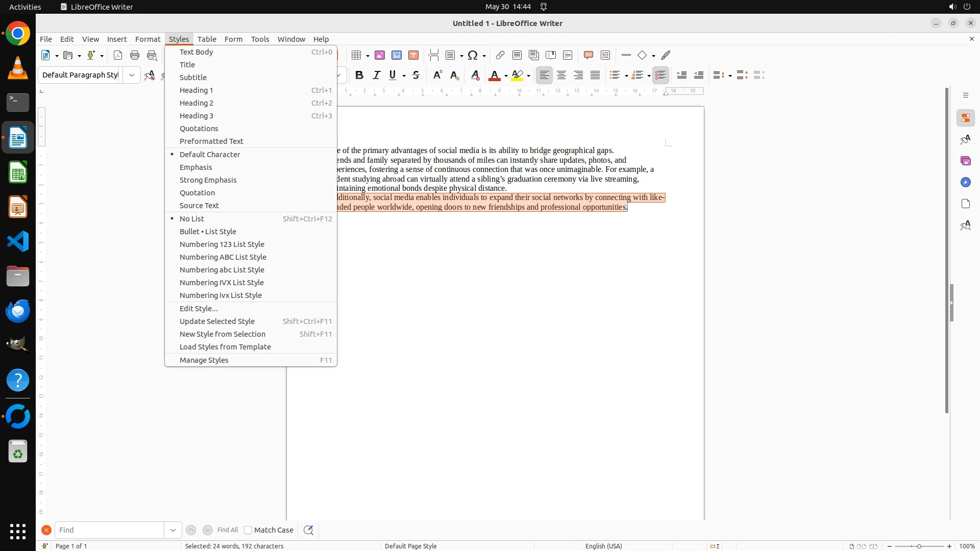Image resolution: width=980 pixels, height=551 pixels.
Task: Click the Bold formatting icon
Action: [359, 75]
